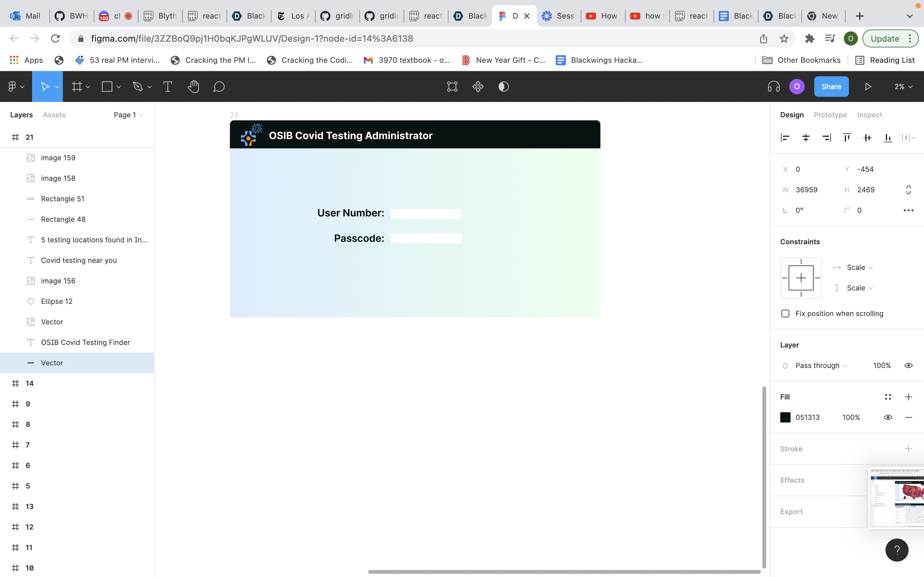Click the Create component icon
The height and width of the screenshot is (577, 924).
pos(478,87)
